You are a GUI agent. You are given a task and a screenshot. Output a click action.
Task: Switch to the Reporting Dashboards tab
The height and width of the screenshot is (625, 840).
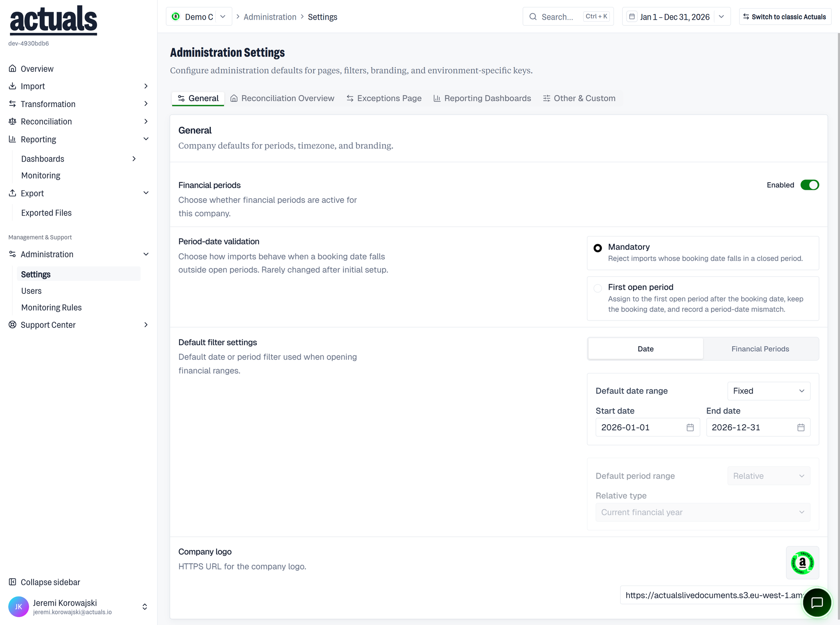[482, 98]
